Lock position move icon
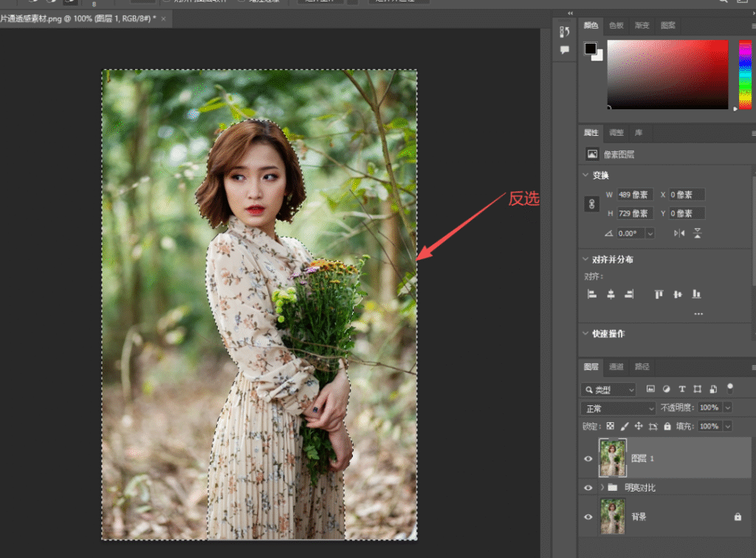Image resolution: width=756 pixels, height=558 pixels. click(x=639, y=426)
